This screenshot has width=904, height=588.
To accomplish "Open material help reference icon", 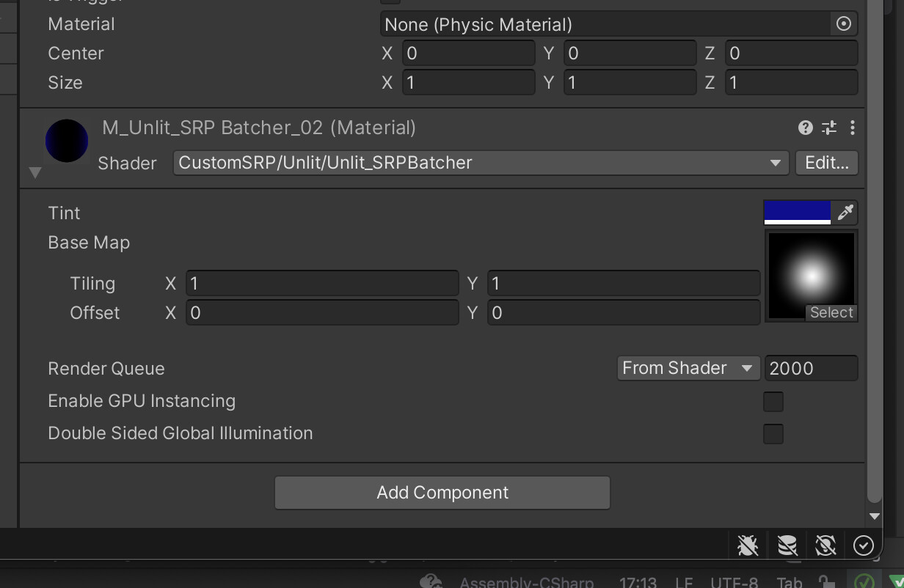I will (x=806, y=128).
